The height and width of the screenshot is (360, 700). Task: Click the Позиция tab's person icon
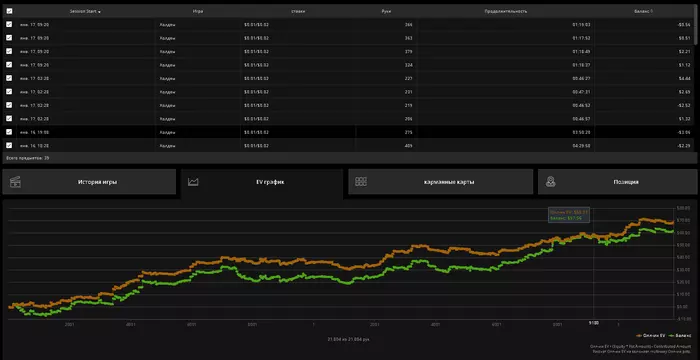pyautogui.click(x=551, y=182)
